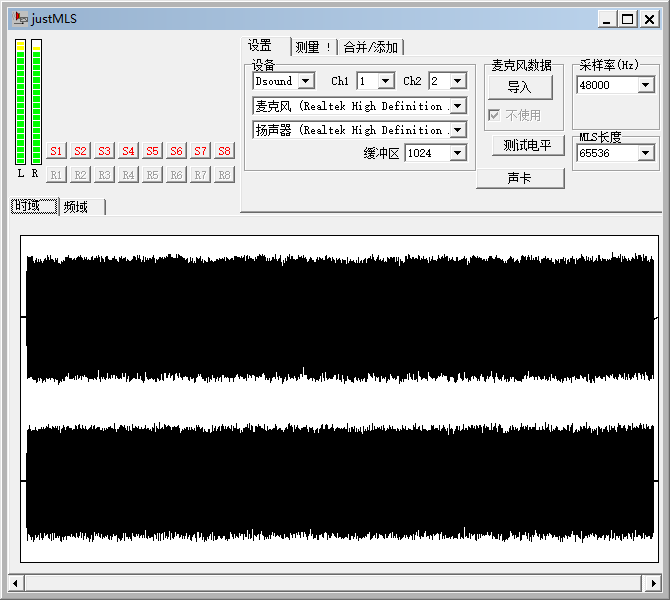Viewport: 670px width, 600px height.
Task: Select the S2 slot button
Action: tap(80, 151)
